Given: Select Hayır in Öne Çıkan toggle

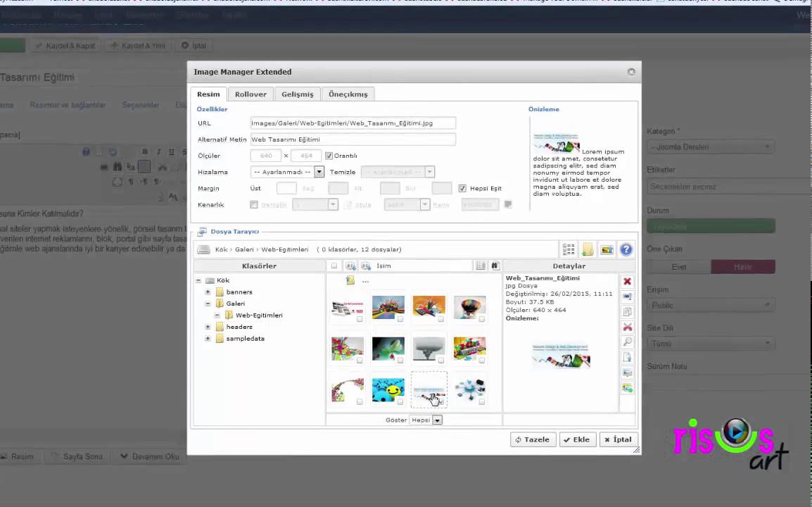Looking at the screenshot, I should [742, 266].
